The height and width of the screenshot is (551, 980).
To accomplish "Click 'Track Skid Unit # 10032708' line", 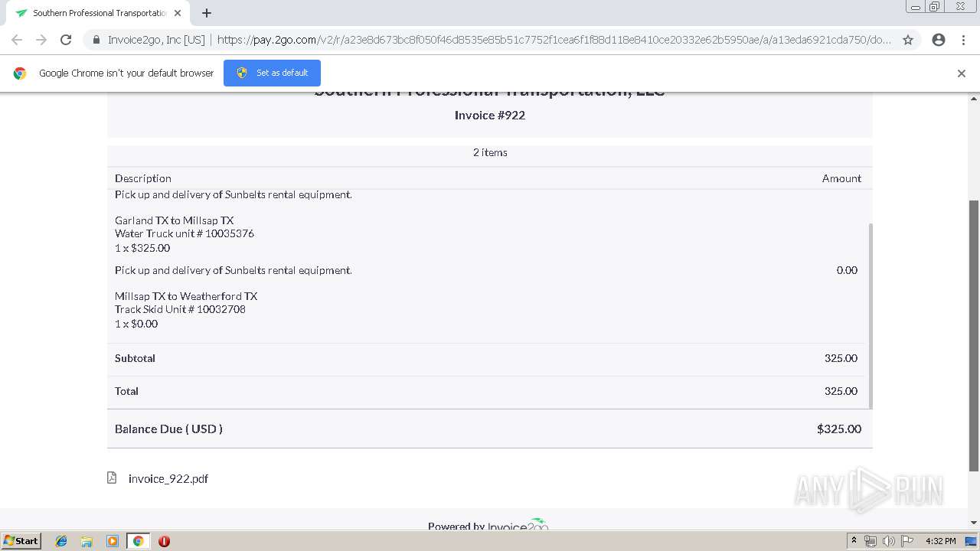I will (x=180, y=309).
